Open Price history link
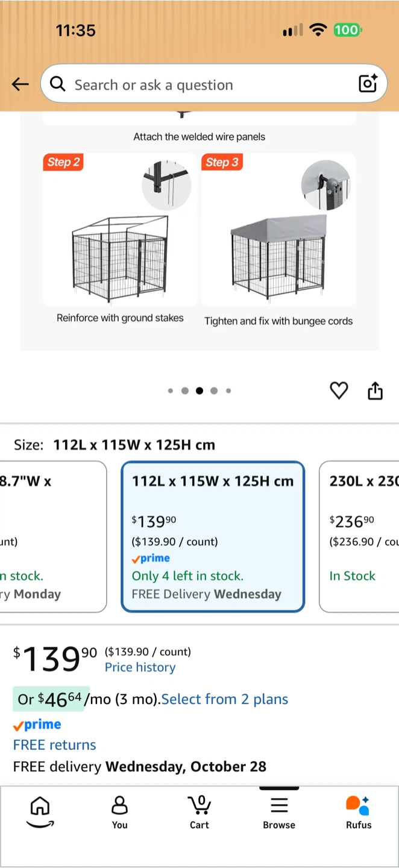 [x=140, y=667]
